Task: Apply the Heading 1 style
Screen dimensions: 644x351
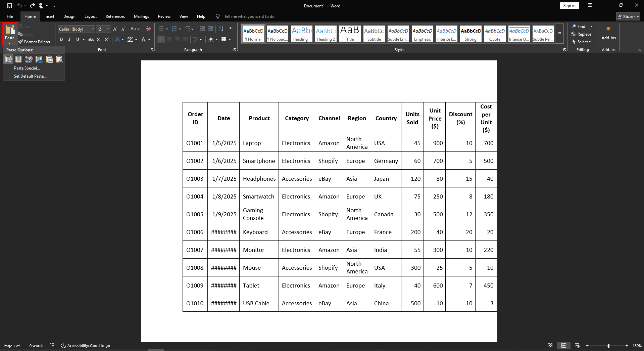Action: point(301,34)
